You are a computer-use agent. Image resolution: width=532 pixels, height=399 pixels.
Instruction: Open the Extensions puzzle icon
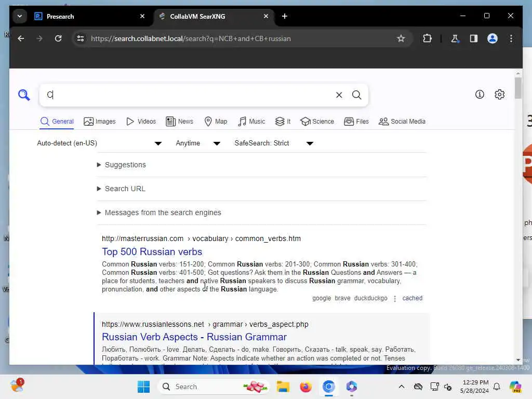427,38
